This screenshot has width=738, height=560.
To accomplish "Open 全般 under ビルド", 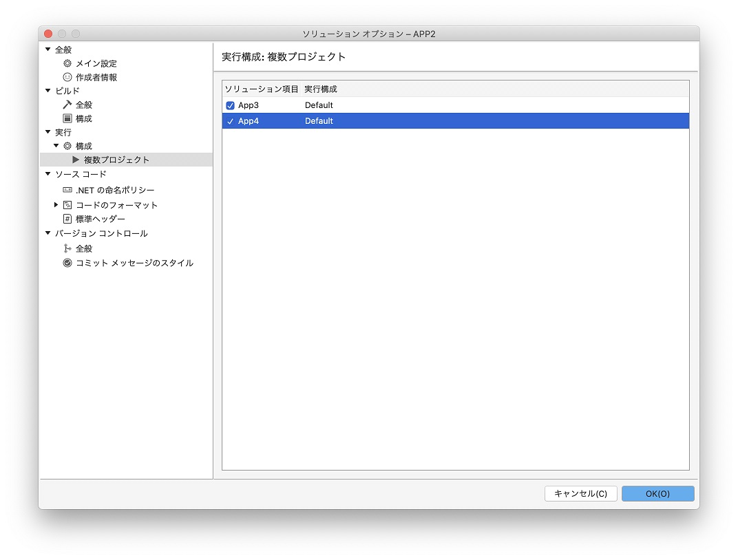I will pos(84,105).
